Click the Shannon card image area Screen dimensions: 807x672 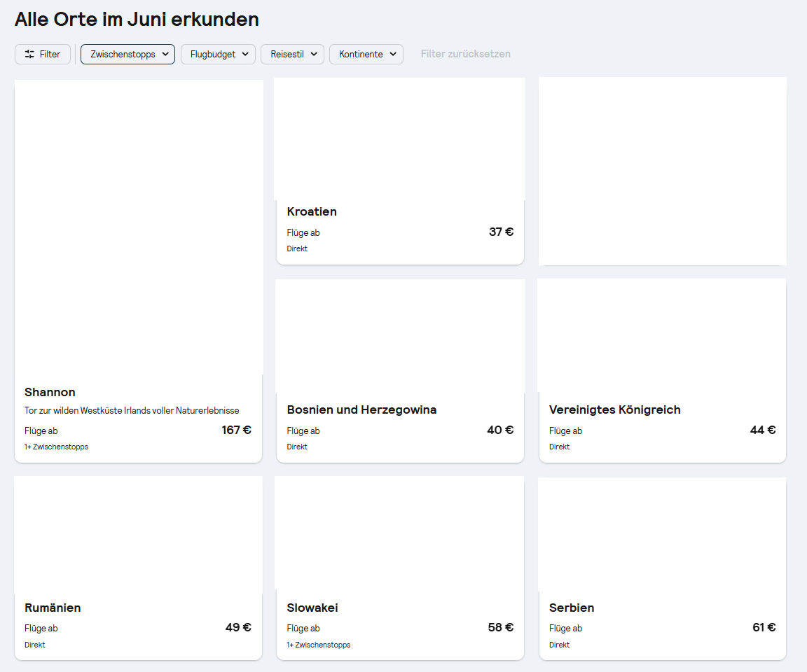click(x=139, y=227)
